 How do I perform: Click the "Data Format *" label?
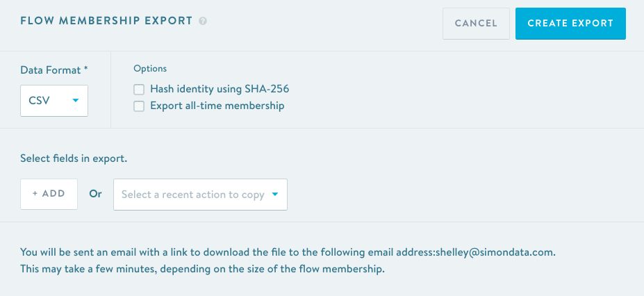click(54, 69)
